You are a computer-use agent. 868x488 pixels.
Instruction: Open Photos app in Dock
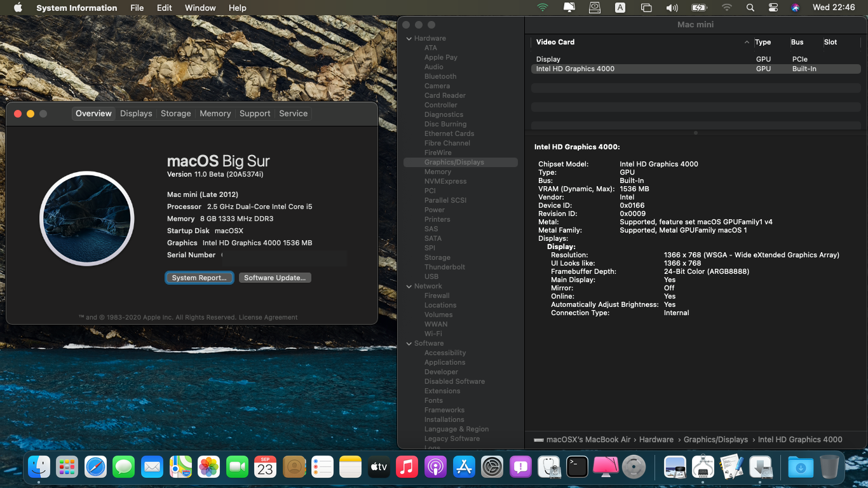[x=208, y=468]
